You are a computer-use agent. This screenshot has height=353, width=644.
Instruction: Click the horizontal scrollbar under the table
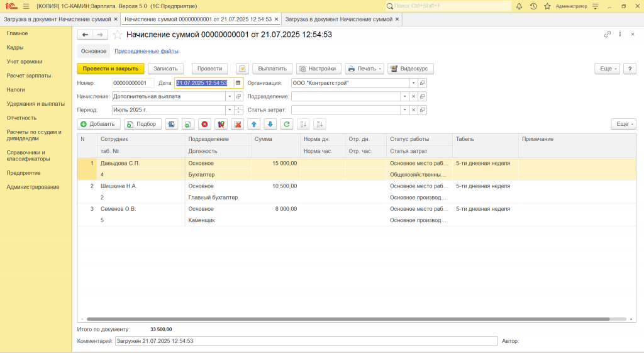click(x=348, y=319)
